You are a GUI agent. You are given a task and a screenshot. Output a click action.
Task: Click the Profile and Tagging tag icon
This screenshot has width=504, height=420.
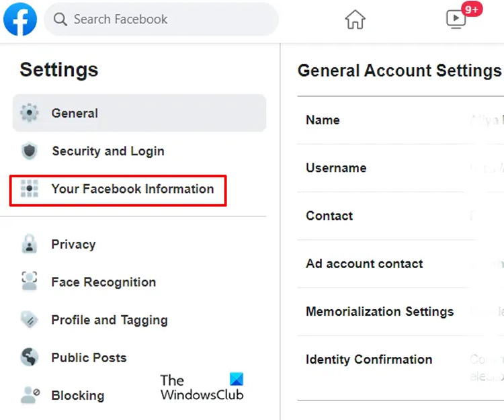pos(30,319)
